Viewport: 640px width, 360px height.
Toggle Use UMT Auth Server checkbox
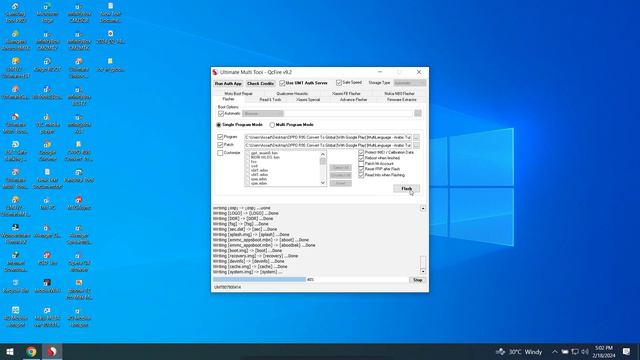click(282, 83)
